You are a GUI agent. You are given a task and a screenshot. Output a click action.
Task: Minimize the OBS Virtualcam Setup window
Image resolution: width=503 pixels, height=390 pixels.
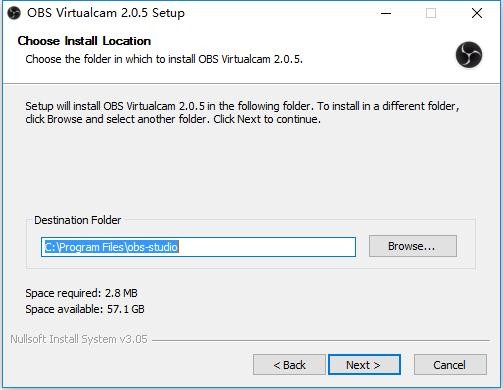pyautogui.click(x=386, y=13)
